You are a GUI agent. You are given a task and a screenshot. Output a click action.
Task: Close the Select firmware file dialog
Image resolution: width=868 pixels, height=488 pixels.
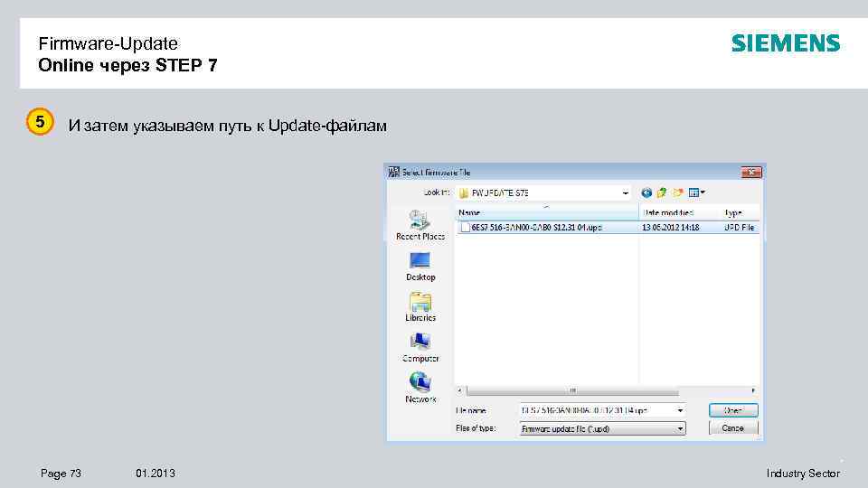click(x=751, y=173)
